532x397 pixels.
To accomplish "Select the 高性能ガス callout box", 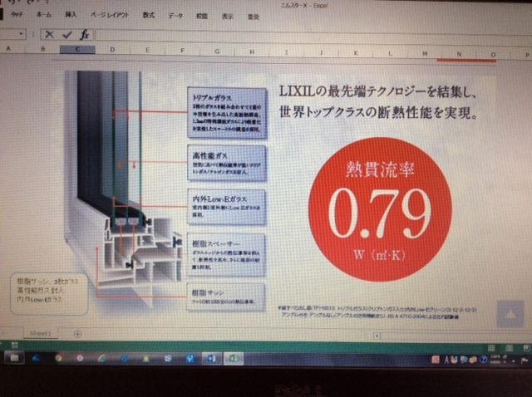I will click(x=227, y=163).
